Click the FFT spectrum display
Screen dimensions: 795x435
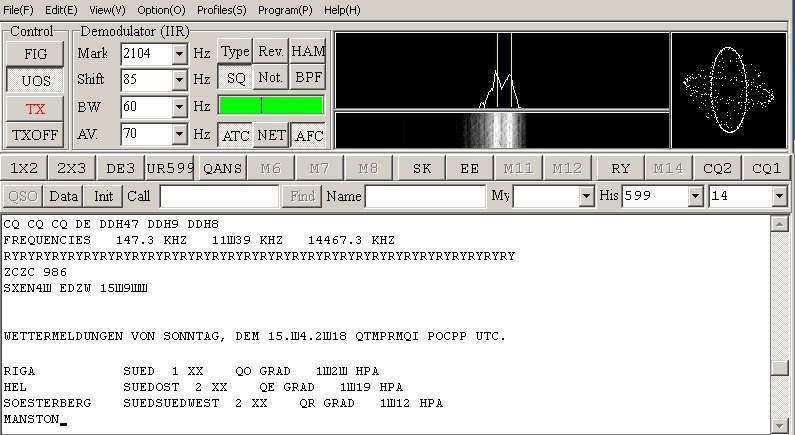pyautogui.click(x=502, y=71)
